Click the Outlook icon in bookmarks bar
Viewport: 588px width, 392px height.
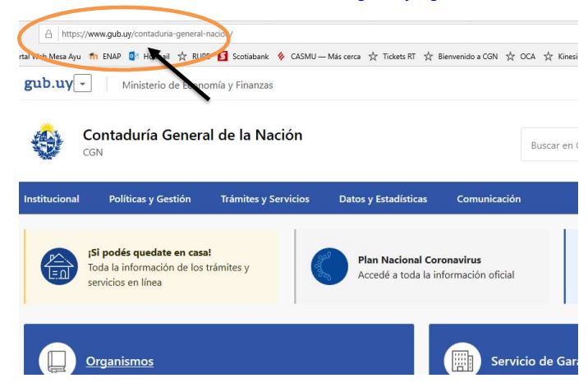point(133,56)
